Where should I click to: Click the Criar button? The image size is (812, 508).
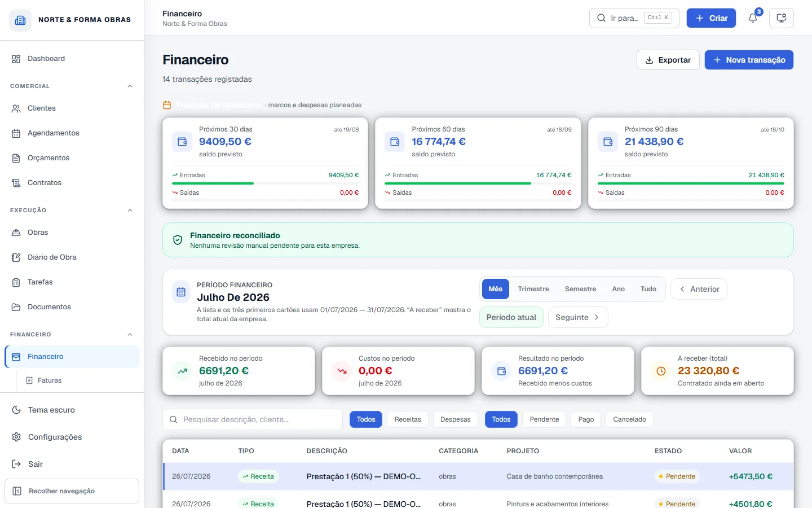[x=711, y=18]
